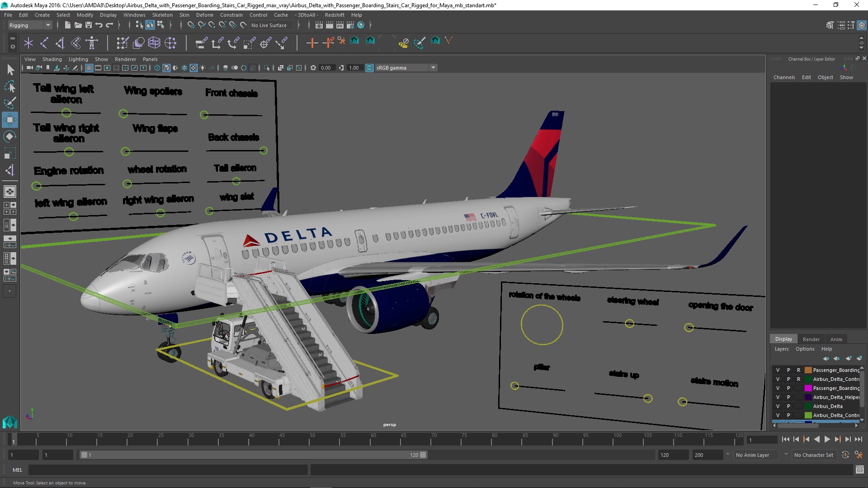Screen dimensions: 868x488
Task: Open IPR render icon
Action: point(340,25)
